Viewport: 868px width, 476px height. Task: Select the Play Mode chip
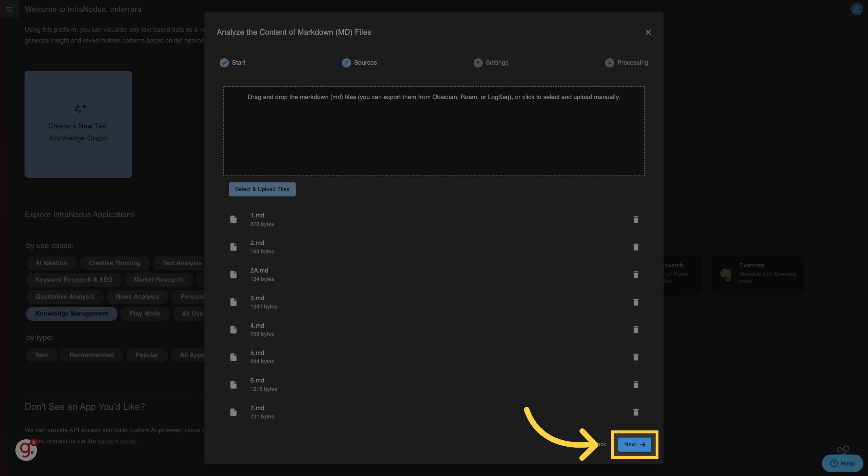point(145,313)
